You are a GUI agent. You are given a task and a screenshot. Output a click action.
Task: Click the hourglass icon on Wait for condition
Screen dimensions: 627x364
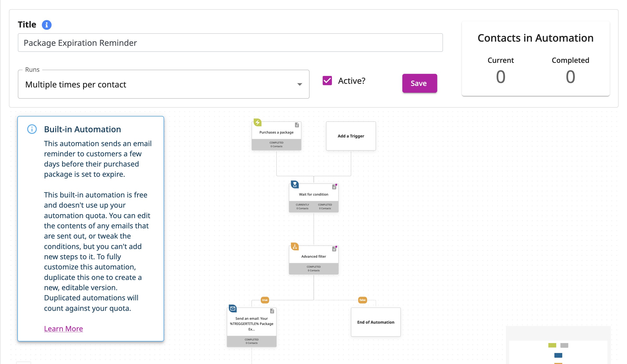294,185
